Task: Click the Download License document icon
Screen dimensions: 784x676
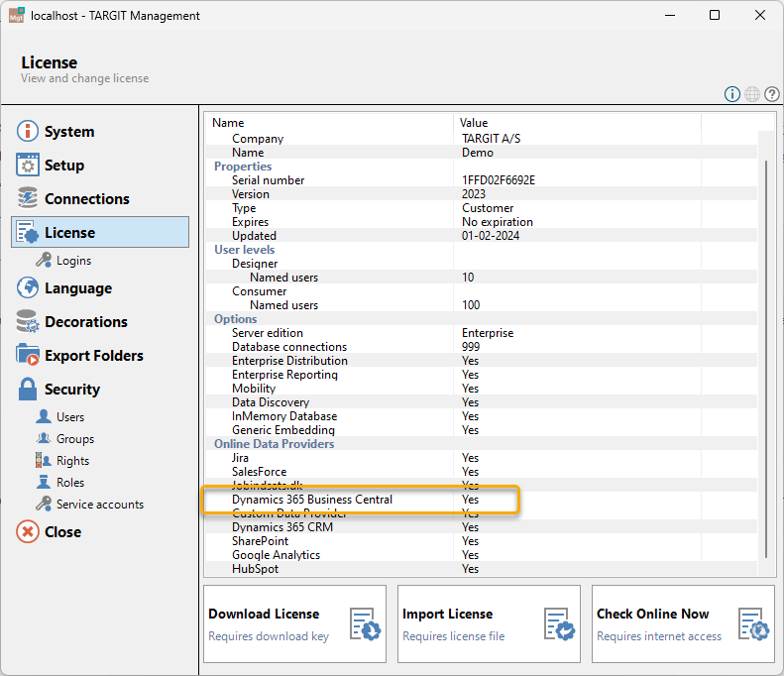Action: [366, 624]
